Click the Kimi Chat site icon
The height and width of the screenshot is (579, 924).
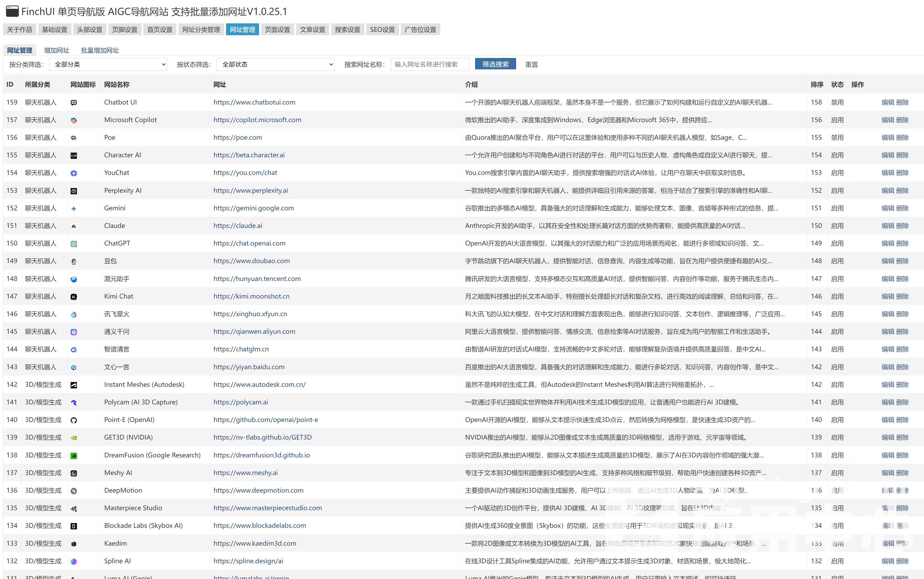pos(74,297)
